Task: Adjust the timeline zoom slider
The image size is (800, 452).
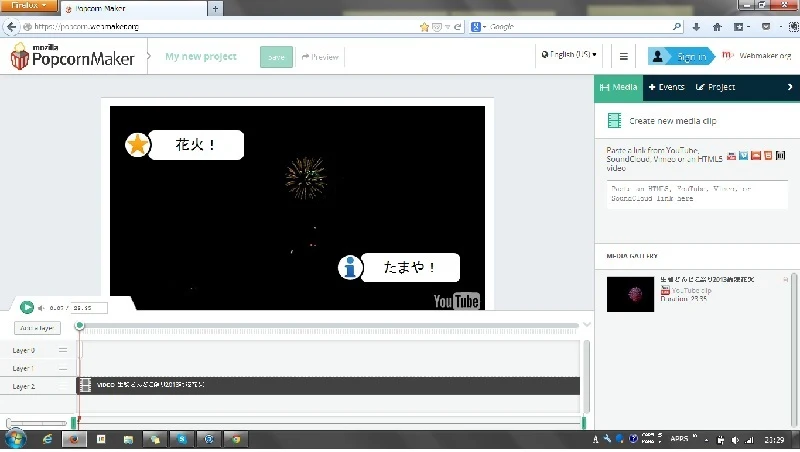Action: click(36, 423)
